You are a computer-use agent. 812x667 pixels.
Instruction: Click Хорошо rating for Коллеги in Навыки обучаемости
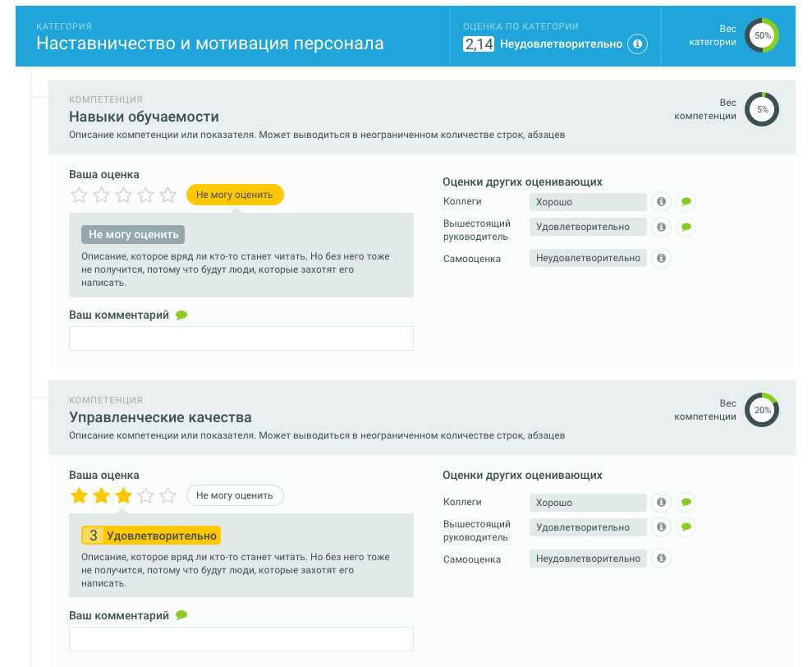(x=588, y=202)
